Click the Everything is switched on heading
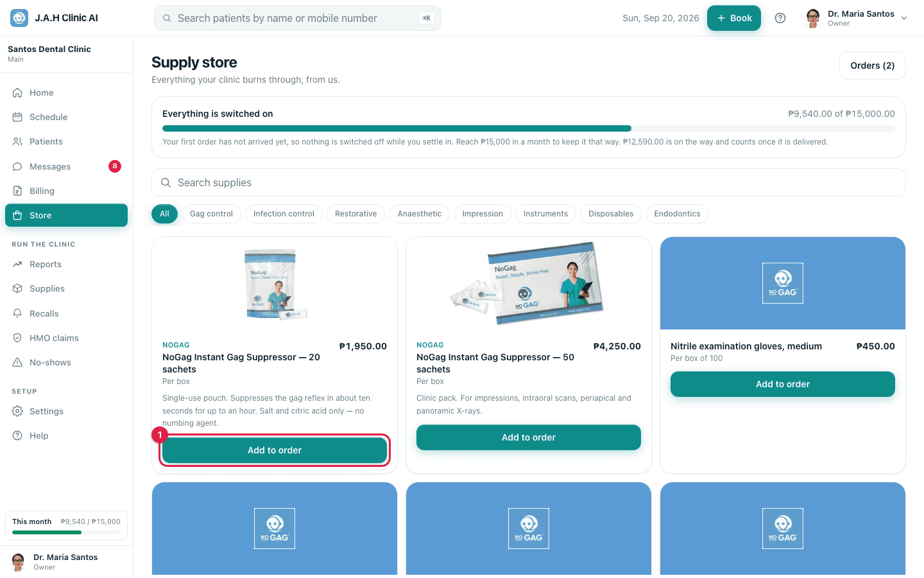This screenshot has height=578, width=924. (x=218, y=114)
